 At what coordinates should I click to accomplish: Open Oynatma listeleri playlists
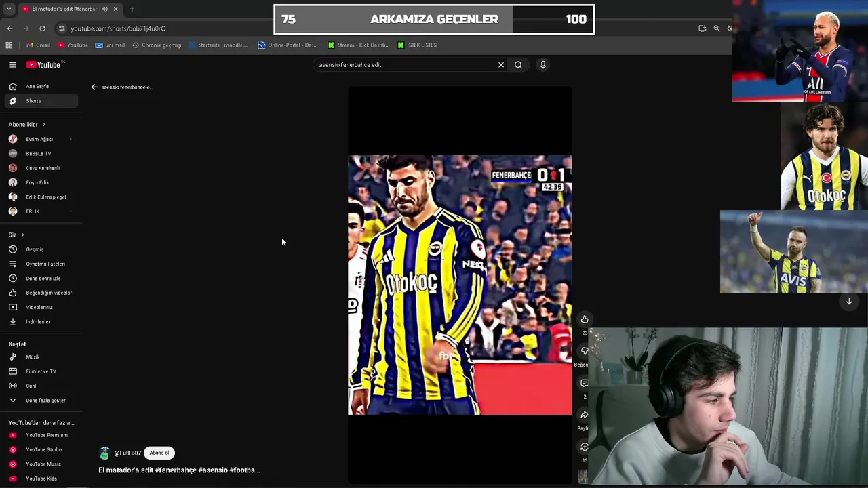(x=41, y=264)
